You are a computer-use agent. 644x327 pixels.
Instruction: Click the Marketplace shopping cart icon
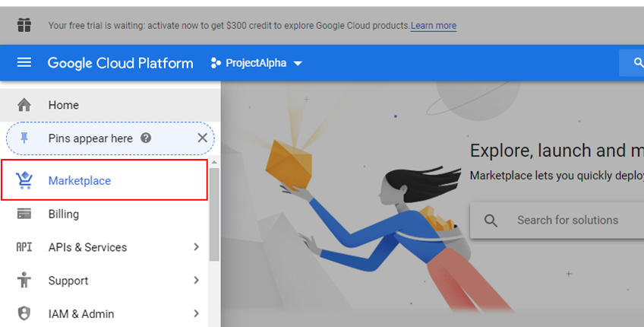tap(24, 180)
